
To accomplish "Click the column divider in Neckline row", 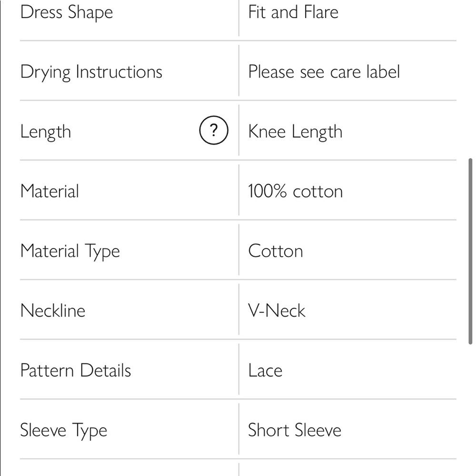I will [x=239, y=310].
